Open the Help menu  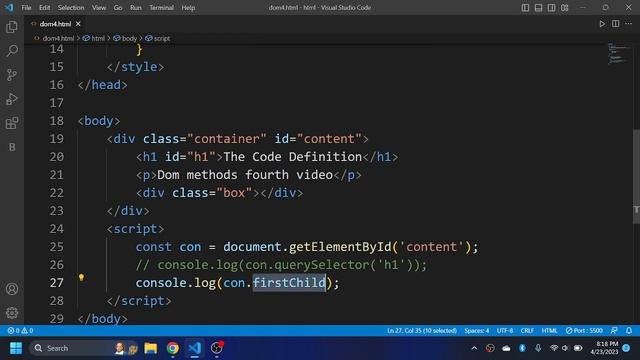[x=188, y=8]
